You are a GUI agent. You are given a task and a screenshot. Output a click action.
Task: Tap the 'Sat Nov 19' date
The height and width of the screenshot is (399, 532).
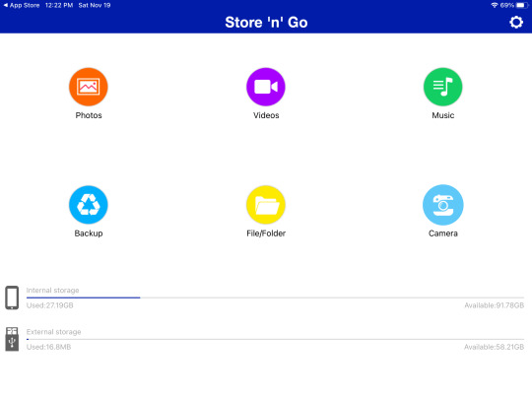click(x=95, y=6)
